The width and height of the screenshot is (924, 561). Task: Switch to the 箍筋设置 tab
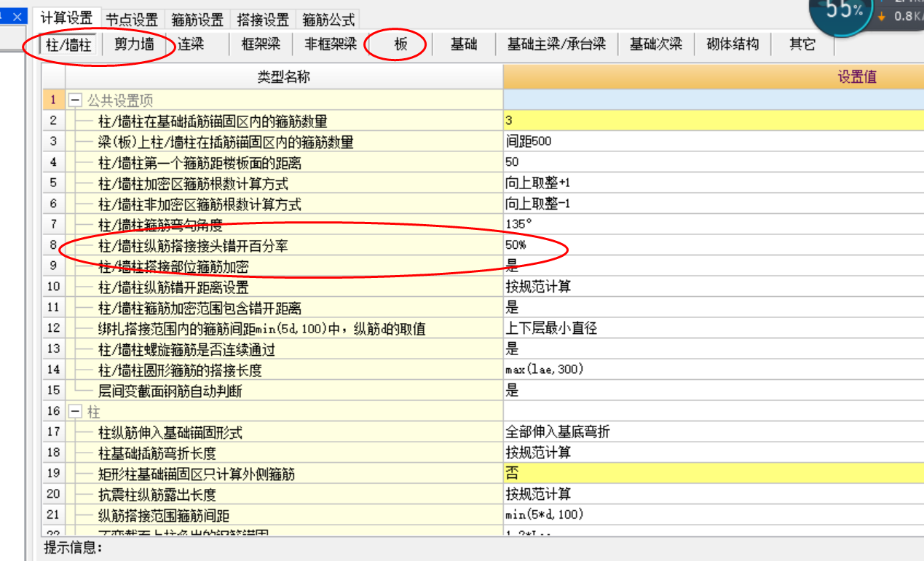pos(197,20)
